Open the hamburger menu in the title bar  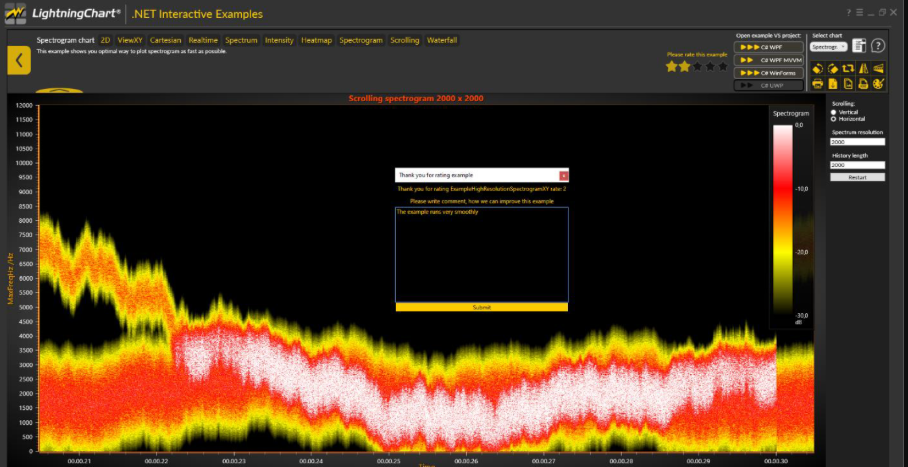(x=859, y=12)
